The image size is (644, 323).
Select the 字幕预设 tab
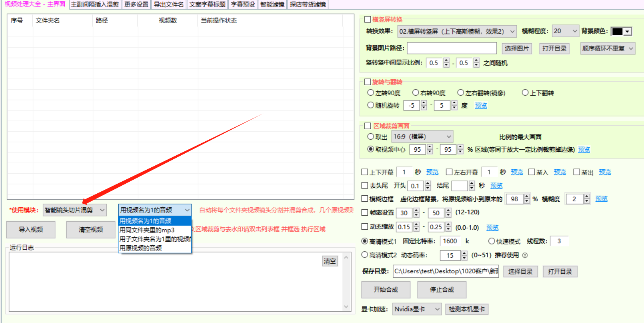point(243,4)
